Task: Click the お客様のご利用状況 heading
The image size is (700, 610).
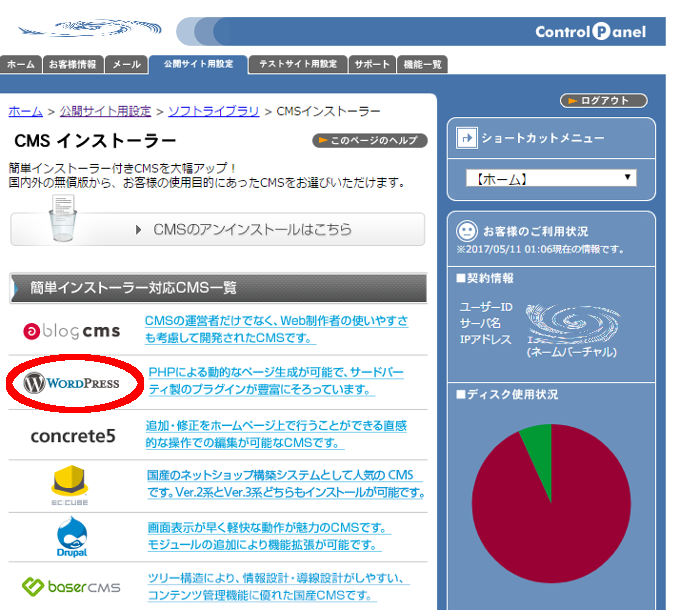Action: pos(536,231)
